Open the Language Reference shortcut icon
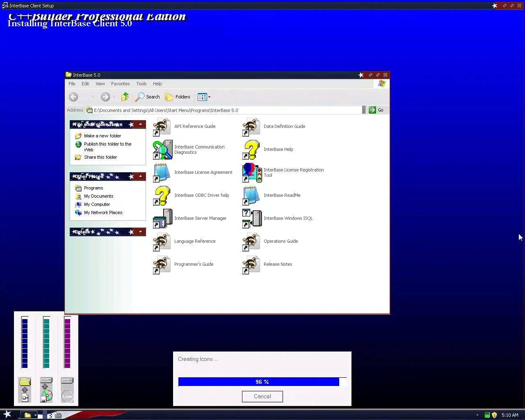Screen dimensions: 525x420 coord(162,242)
